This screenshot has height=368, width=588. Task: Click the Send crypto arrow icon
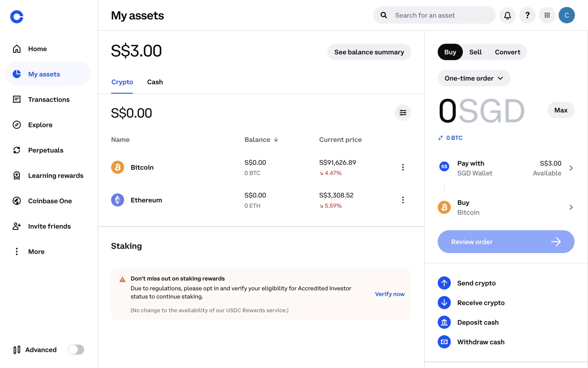click(444, 283)
